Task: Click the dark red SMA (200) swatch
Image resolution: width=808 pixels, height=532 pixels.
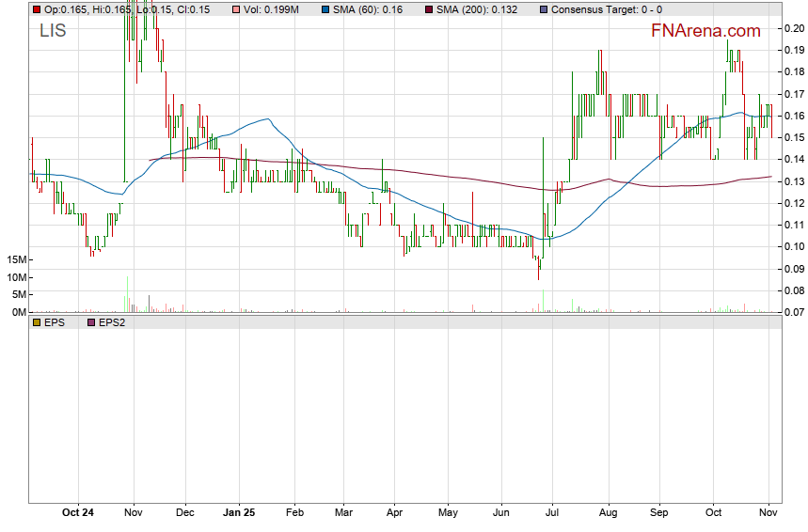Action: click(430, 9)
